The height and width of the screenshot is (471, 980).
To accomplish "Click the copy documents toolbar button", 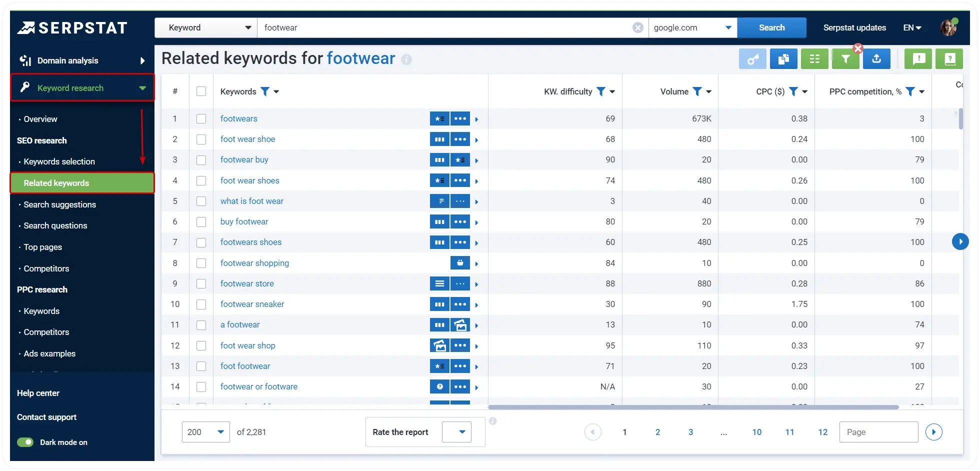I will point(783,59).
